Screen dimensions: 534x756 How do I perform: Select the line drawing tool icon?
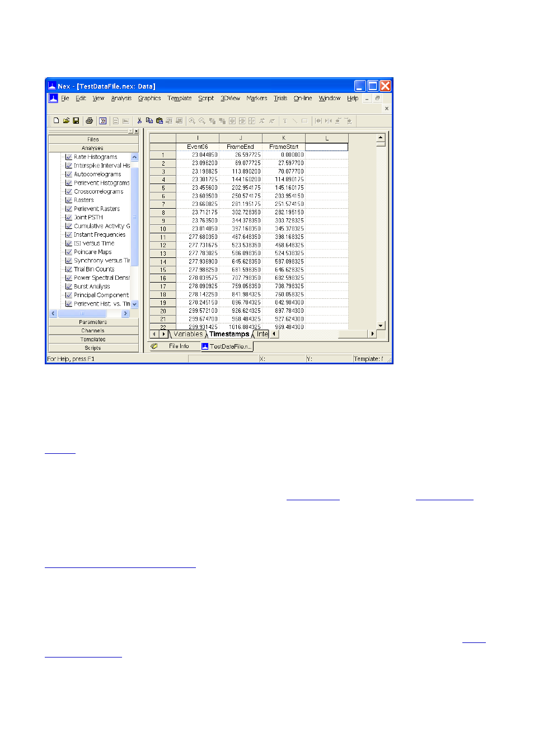point(294,121)
